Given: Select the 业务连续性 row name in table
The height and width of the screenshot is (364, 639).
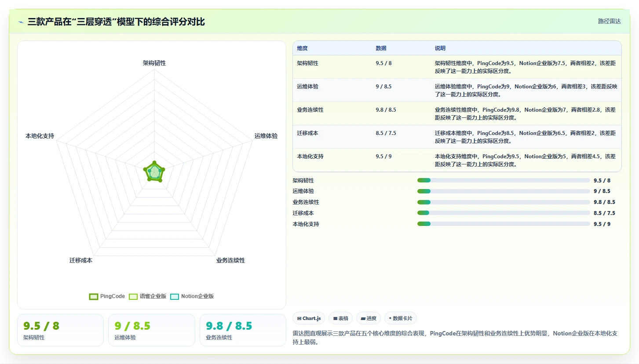Looking at the screenshot, I should tap(310, 110).
